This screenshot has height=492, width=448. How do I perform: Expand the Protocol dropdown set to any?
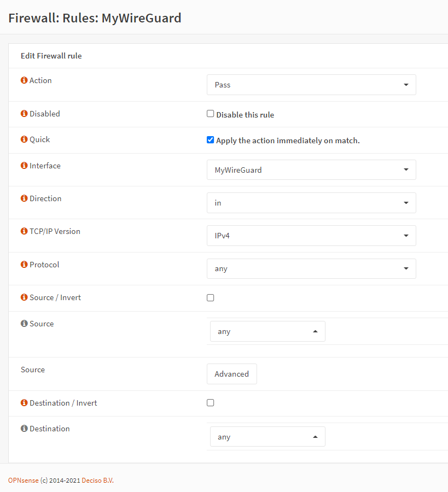point(311,268)
